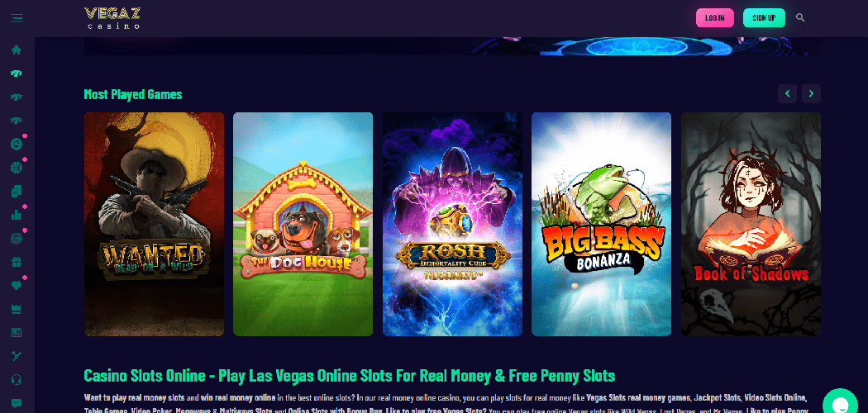This screenshot has width=868, height=413.
Task: Click the headset support icon in sidebar
Action: [x=17, y=379]
